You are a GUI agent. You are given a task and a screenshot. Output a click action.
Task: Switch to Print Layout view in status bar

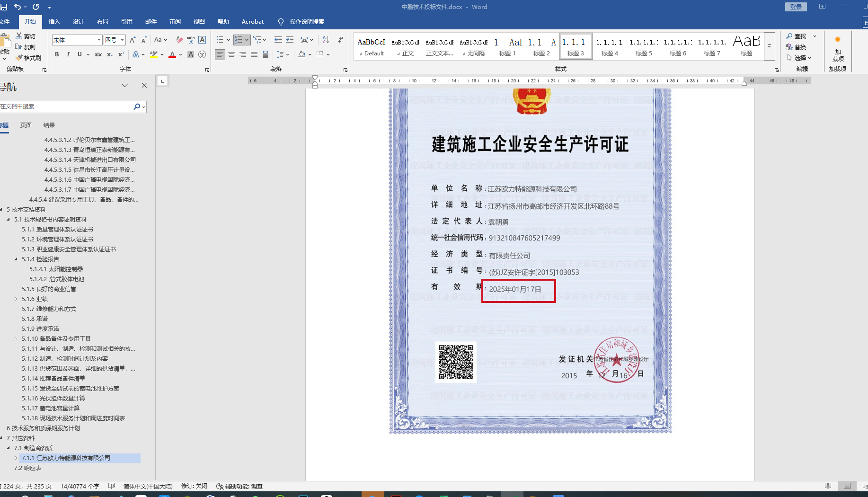tap(847, 486)
